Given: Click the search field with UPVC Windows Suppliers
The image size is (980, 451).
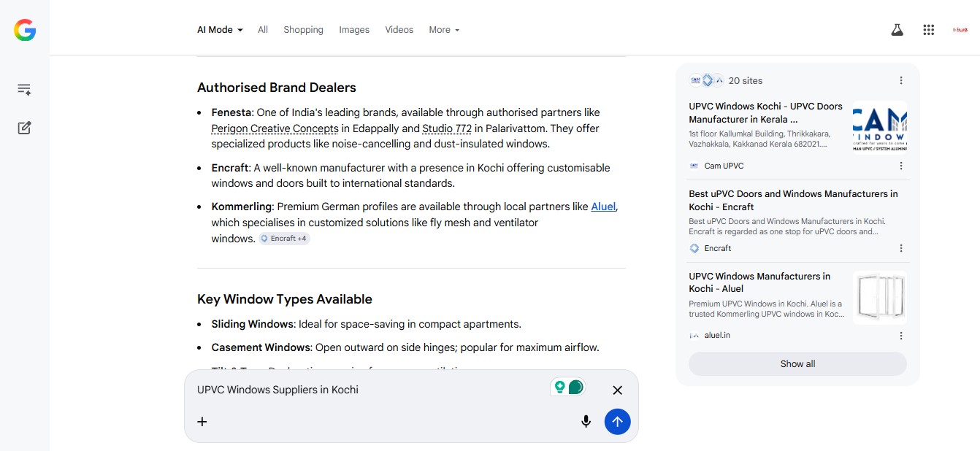Looking at the screenshot, I should (369, 390).
